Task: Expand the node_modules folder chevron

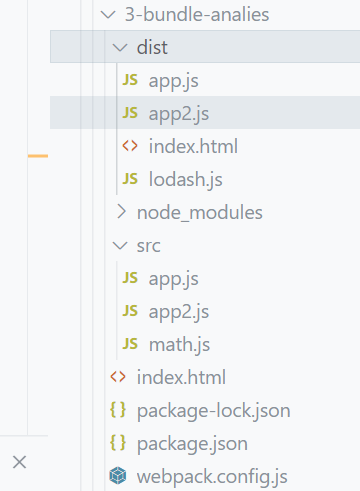Action: [x=121, y=212]
